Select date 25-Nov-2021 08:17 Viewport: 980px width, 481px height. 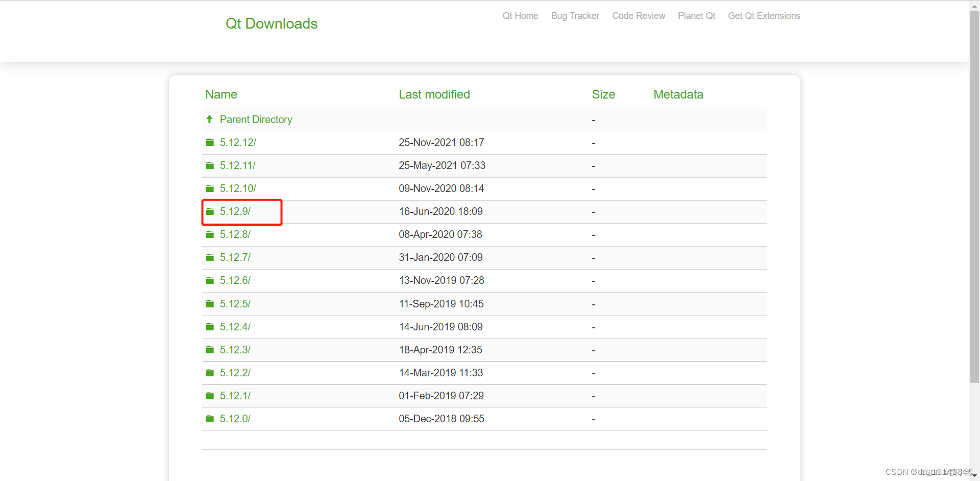pos(442,142)
